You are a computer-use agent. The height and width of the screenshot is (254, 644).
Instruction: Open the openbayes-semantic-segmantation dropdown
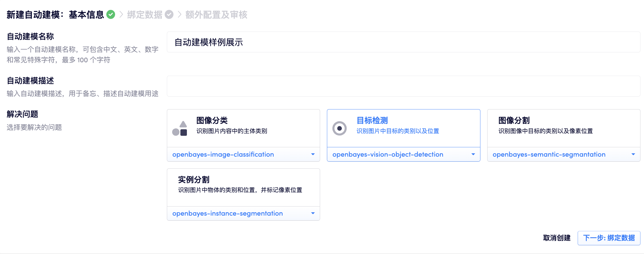click(x=563, y=154)
